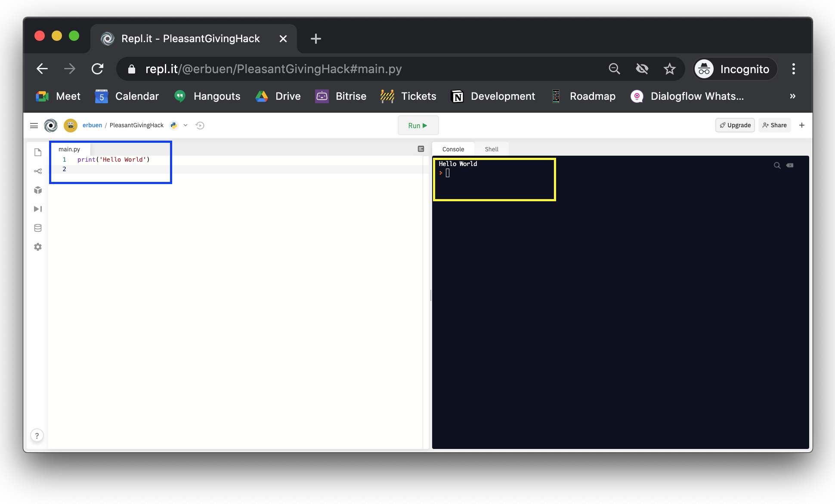Open the erbuen profile link

(x=92, y=125)
